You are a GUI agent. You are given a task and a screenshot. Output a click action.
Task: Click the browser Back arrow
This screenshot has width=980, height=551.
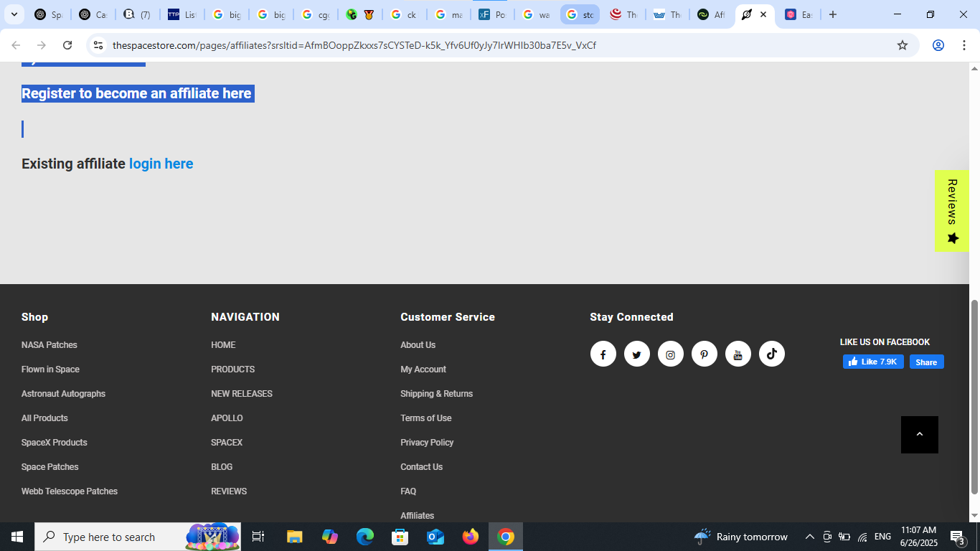pos(16,45)
